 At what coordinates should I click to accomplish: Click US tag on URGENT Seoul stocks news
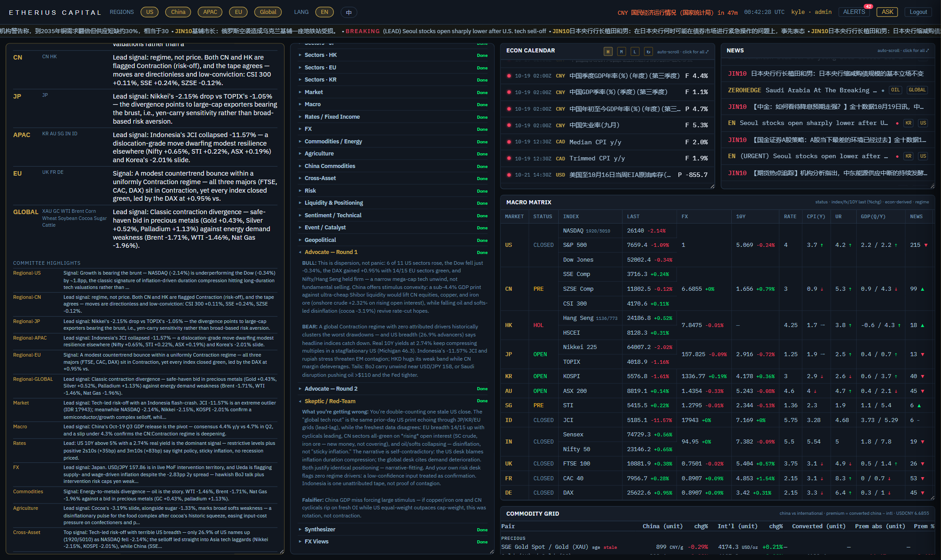(x=923, y=156)
